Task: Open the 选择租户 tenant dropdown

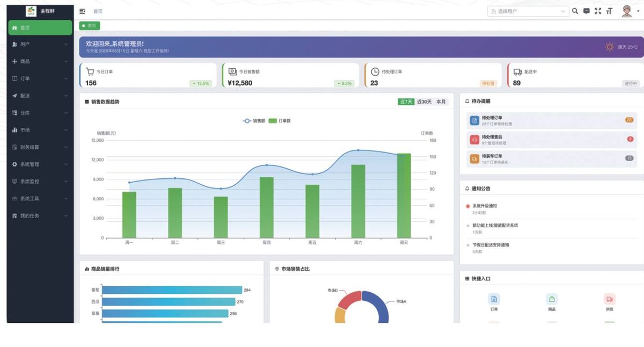Action: coord(528,11)
